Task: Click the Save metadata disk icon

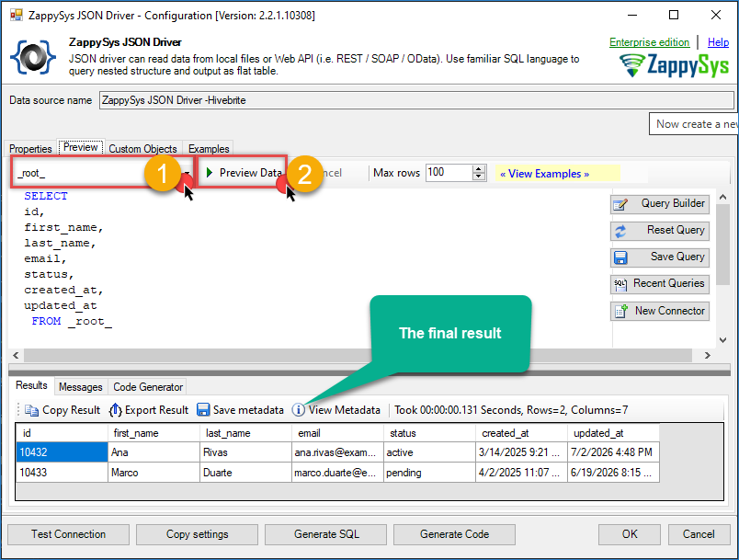Action: pos(203,409)
